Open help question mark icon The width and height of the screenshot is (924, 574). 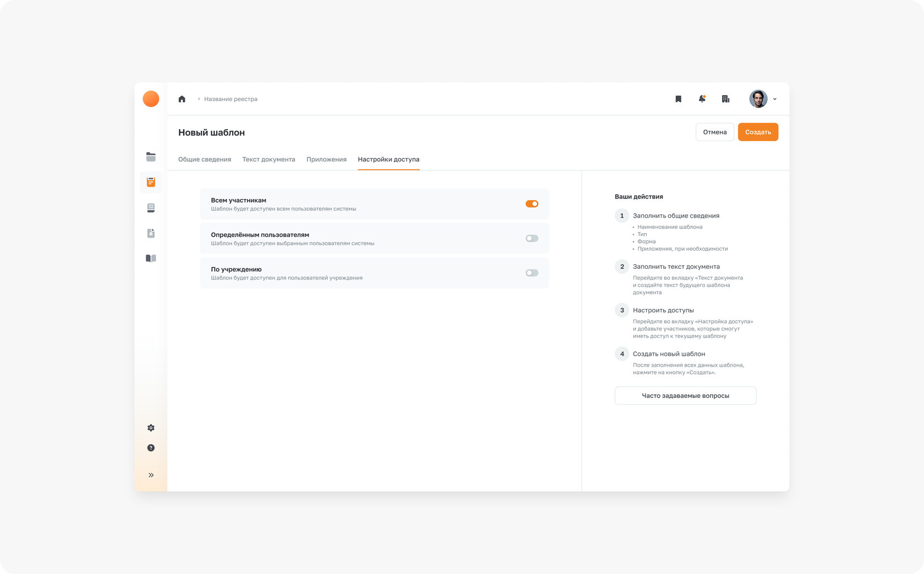(151, 448)
